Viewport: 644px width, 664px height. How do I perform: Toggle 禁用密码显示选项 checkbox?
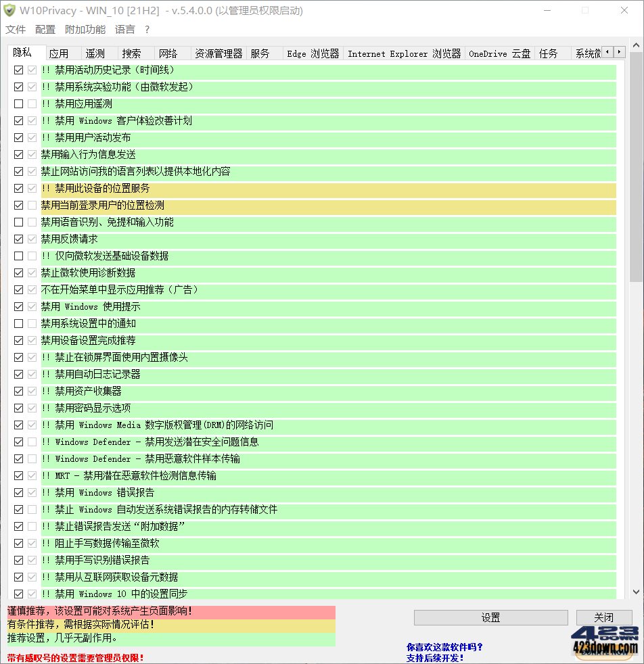(18, 408)
